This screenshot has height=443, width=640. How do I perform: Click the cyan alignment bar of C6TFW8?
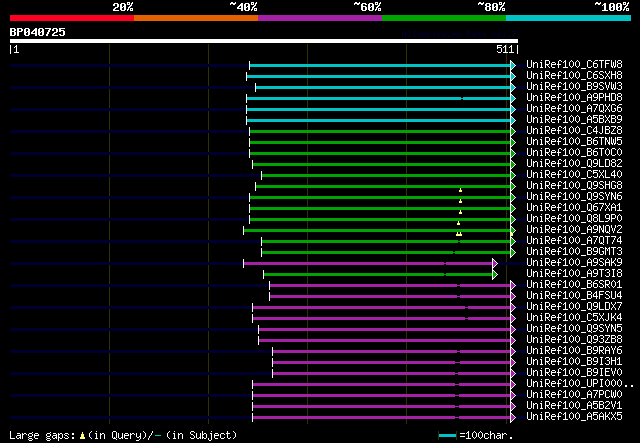[380, 65]
